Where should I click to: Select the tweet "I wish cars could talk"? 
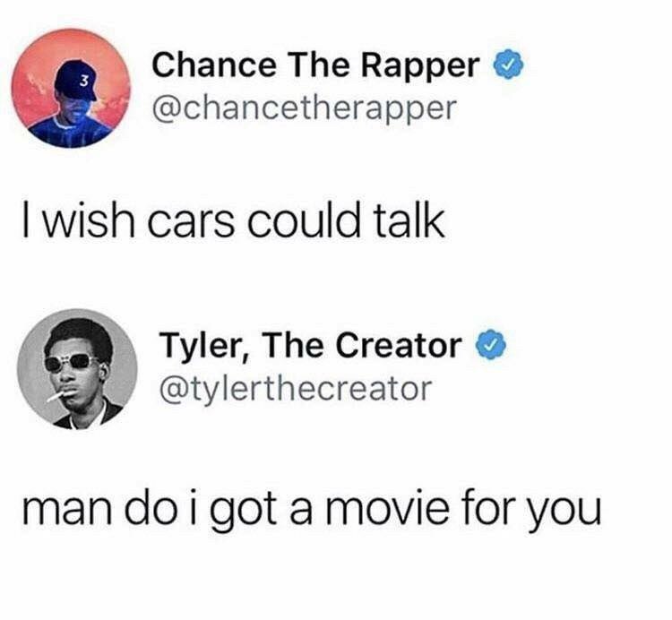point(233,222)
